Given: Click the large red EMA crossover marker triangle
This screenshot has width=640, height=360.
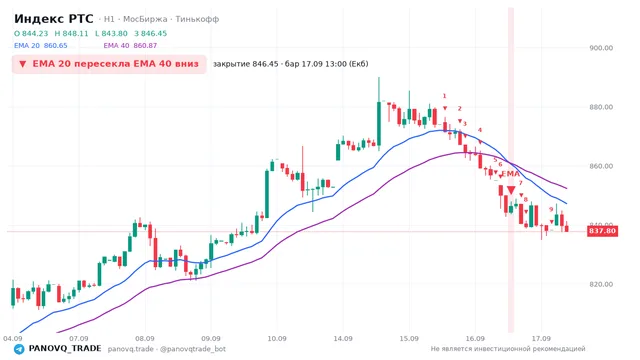Looking at the screenshot, I should 511,190.
